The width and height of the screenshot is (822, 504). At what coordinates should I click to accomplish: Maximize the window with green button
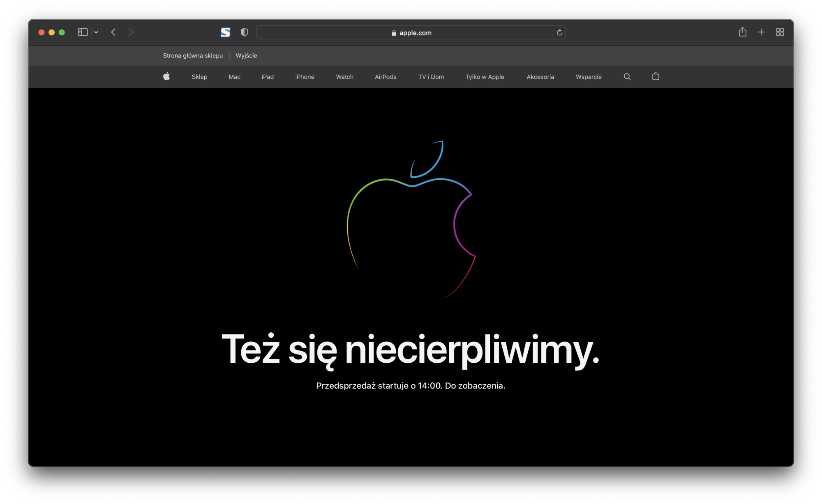coord(62,32)
